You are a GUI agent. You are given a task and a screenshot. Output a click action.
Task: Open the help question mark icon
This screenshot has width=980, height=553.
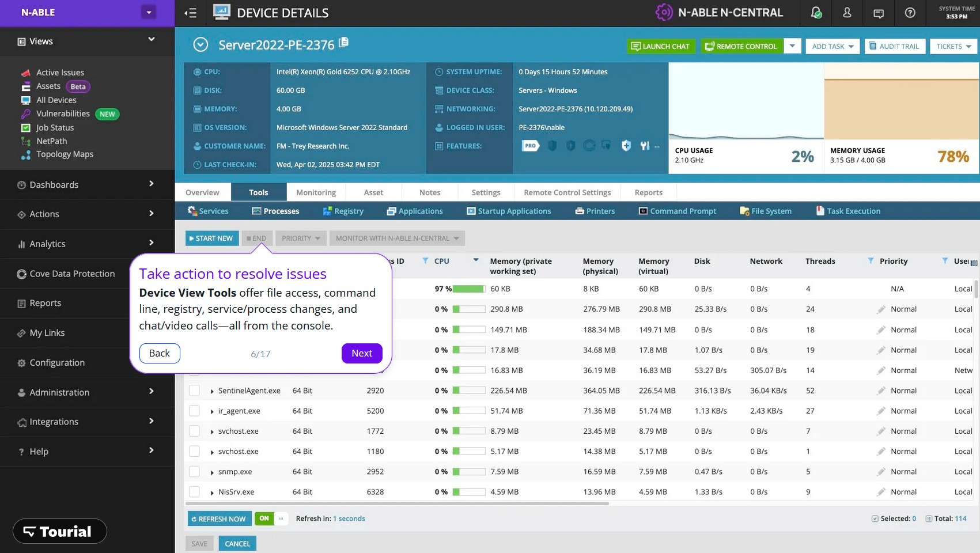(x=910, y=13)
